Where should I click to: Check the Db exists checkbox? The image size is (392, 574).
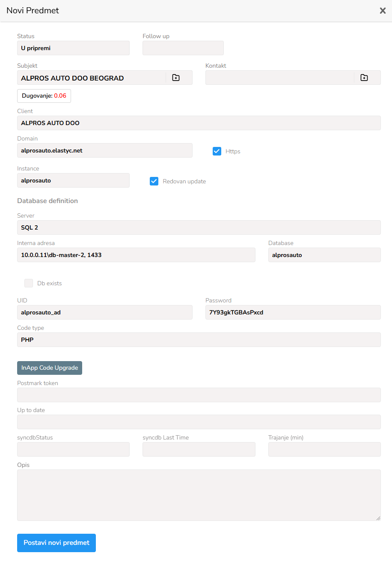tap(29, 283)
